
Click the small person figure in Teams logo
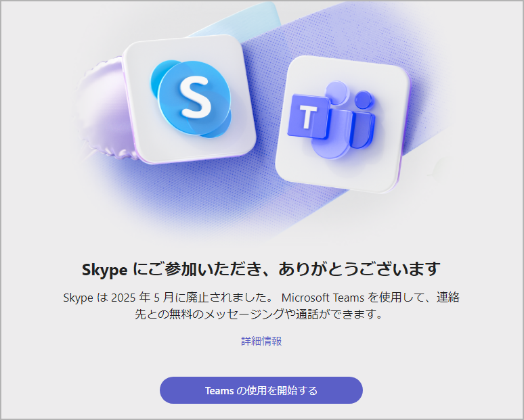pyautogui.click(x=363, y=120)
